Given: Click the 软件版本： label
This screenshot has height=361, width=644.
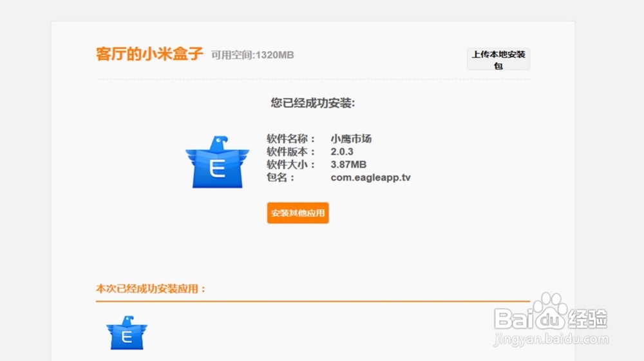Looking at the screenshot, I should coord(291,151).
